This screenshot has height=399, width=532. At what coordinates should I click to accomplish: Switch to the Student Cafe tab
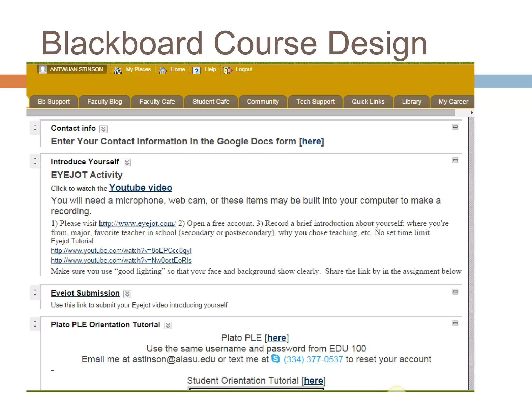coord(211,102)
